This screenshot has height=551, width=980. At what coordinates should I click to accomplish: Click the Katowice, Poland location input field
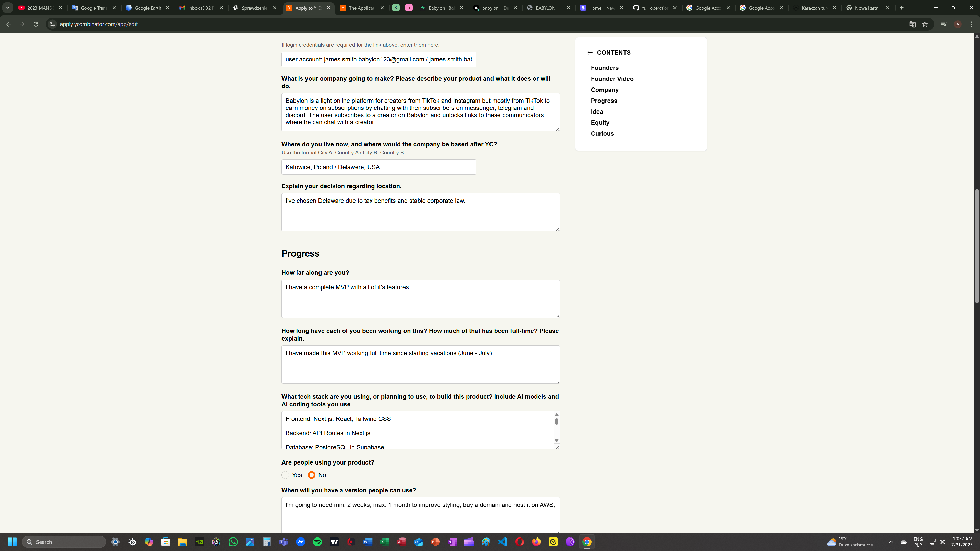click(x=378, y=167)
